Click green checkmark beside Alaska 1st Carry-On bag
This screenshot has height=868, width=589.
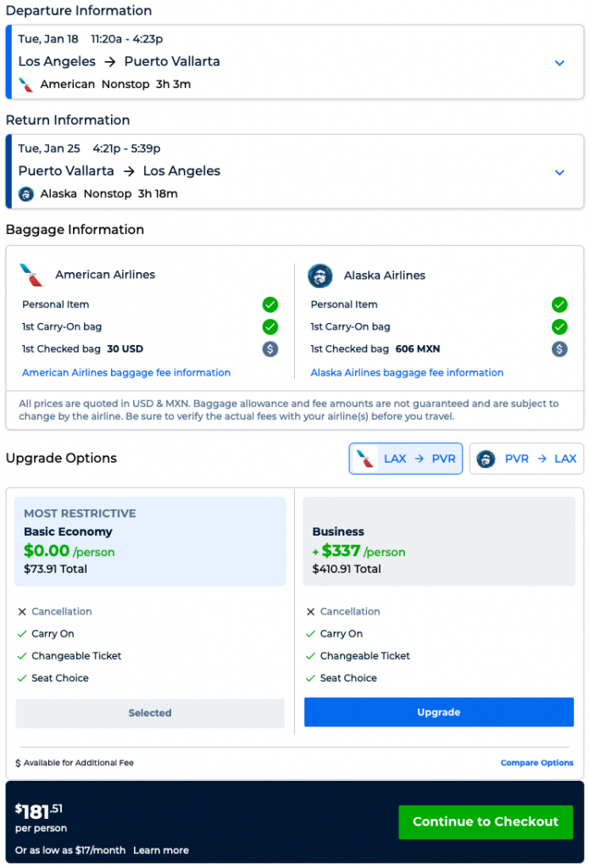click(x=559, y=326)
